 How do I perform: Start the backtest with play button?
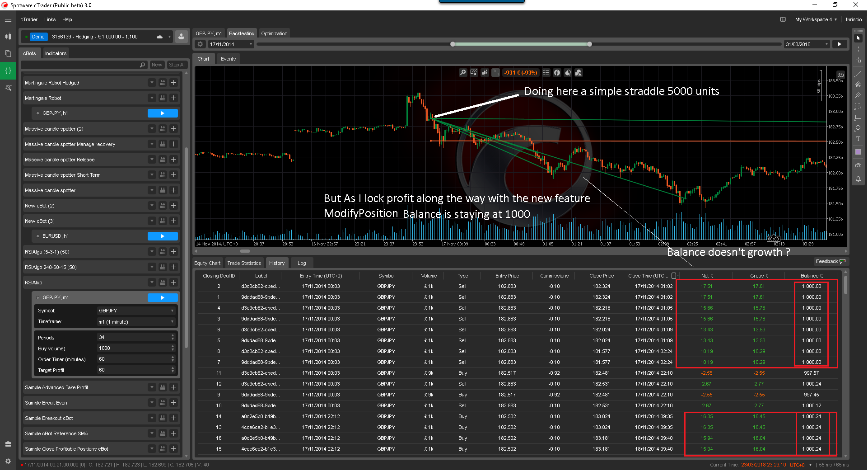(840, 44)
